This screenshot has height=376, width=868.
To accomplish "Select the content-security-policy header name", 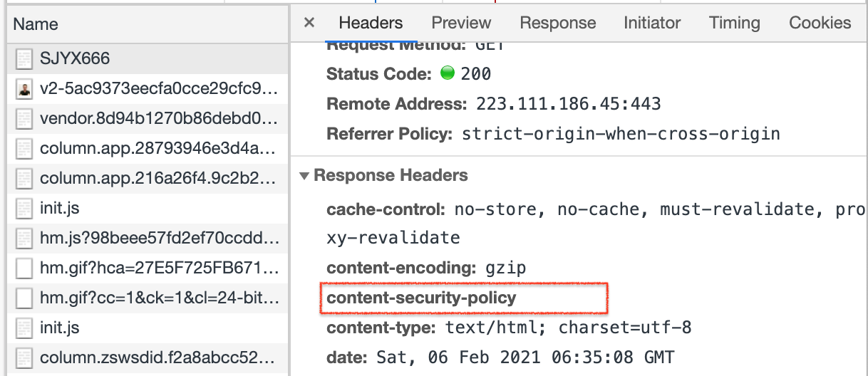I will tap(420, 298).
